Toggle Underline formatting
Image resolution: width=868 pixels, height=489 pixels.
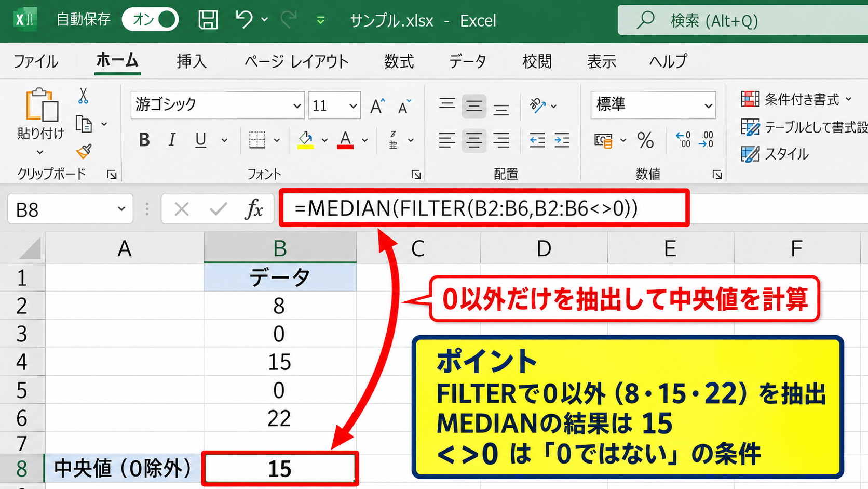pyautogui.click(x=200, y=140)
